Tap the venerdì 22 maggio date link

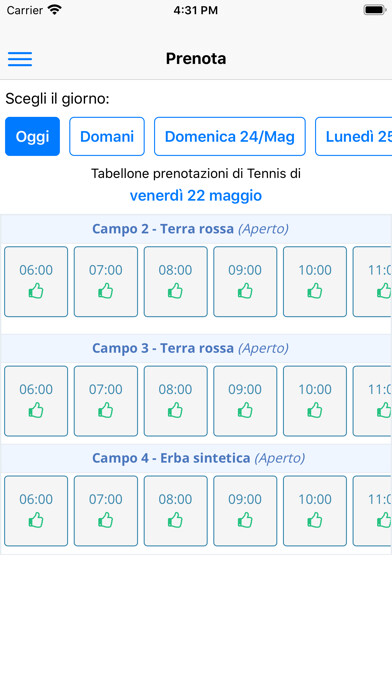[196, 196]
